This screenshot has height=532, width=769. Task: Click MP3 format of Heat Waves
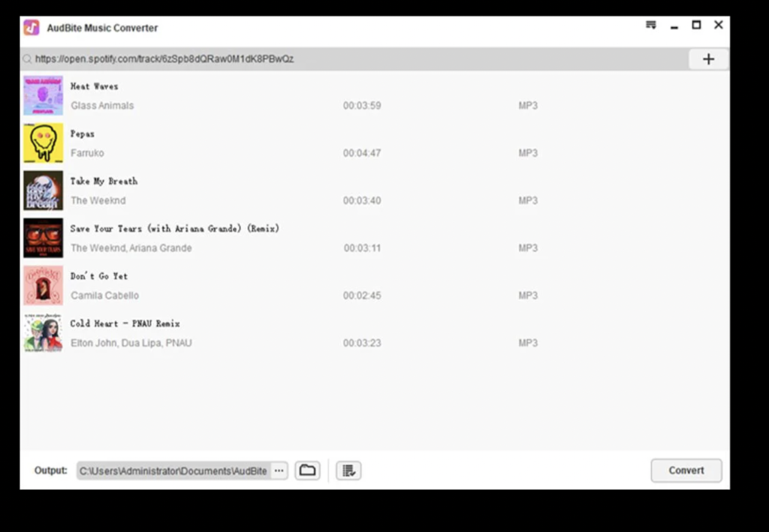coord(528,106)
